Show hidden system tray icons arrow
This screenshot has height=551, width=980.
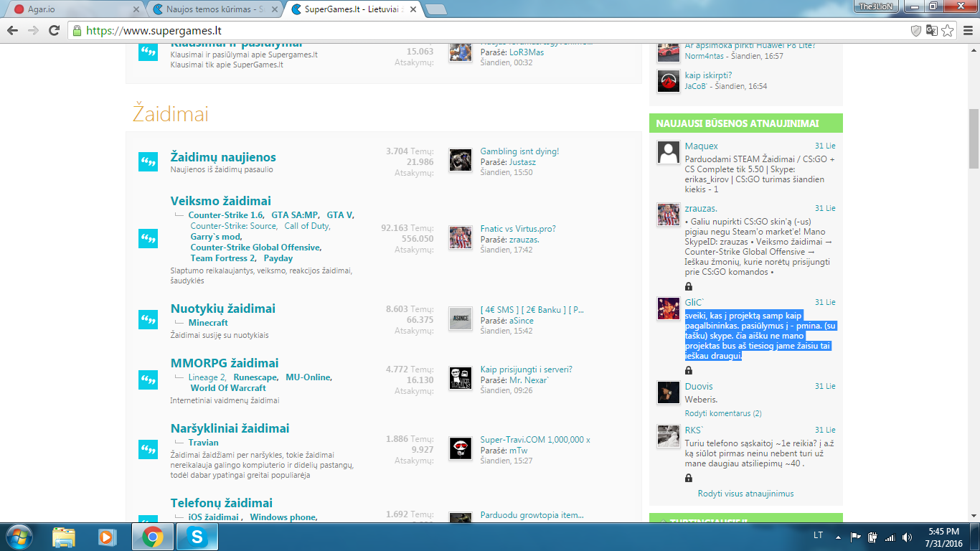click(838, 537)
